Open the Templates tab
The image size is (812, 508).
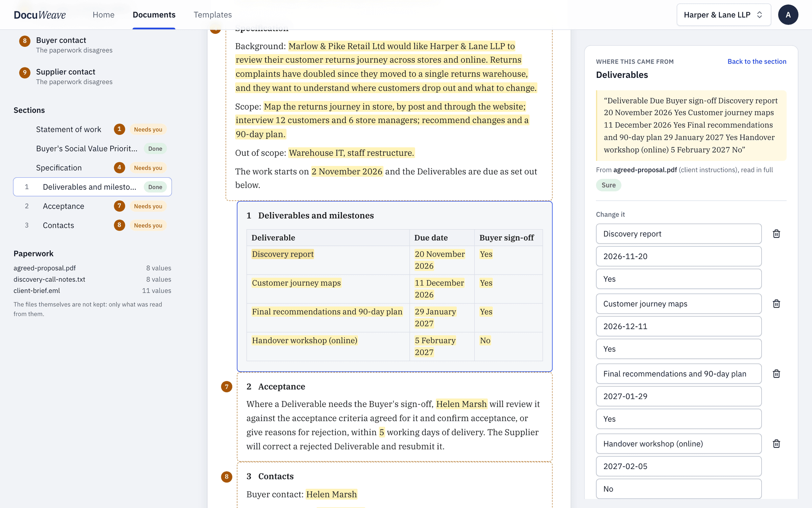click(x=212, y=15)
